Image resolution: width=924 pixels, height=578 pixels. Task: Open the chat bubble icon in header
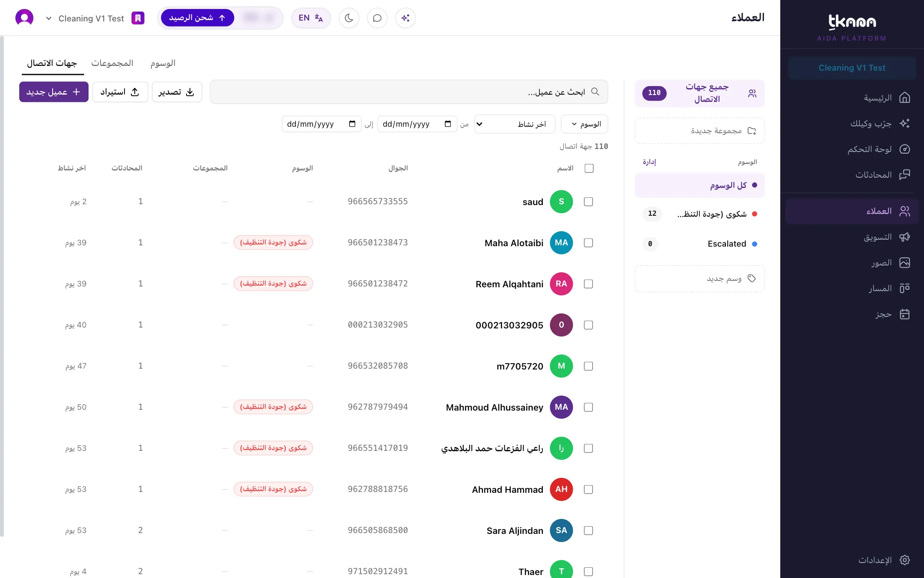[x=377, y=18]
